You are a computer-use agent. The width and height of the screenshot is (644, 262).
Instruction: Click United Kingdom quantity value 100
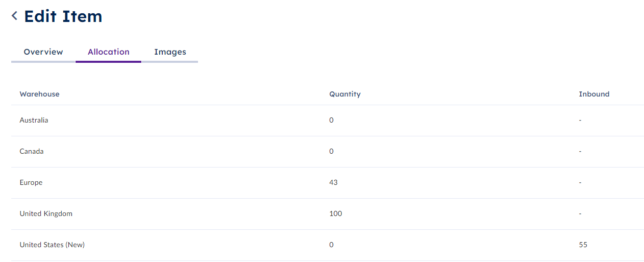335,213
